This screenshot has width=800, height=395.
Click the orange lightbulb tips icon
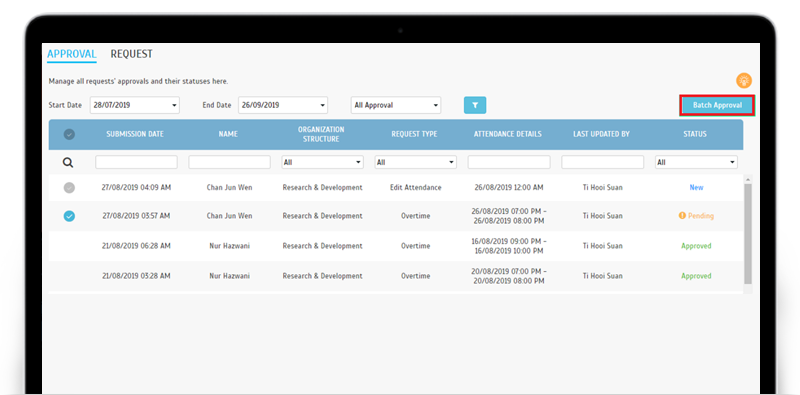pos(744,81)
